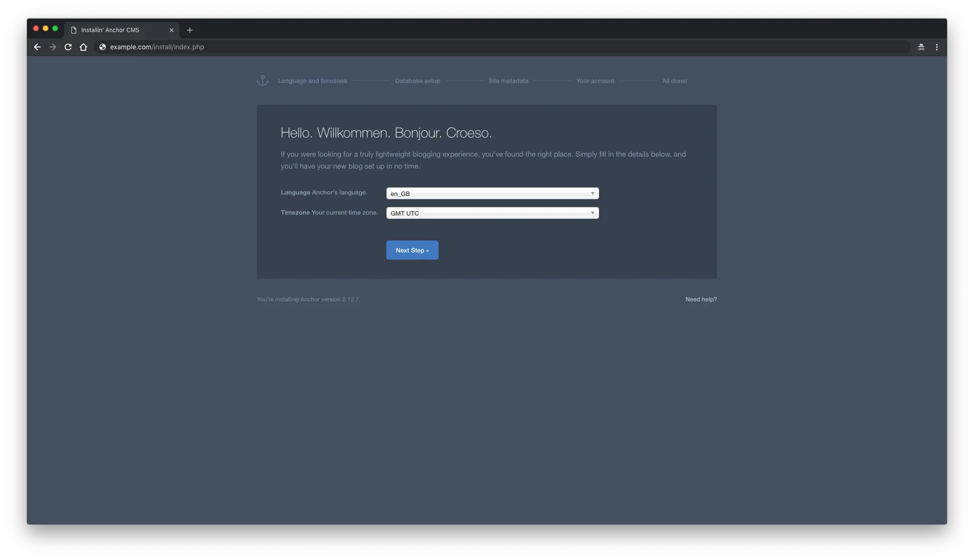
Task: Click the Database setup step
Action: (x=417, y=81)
